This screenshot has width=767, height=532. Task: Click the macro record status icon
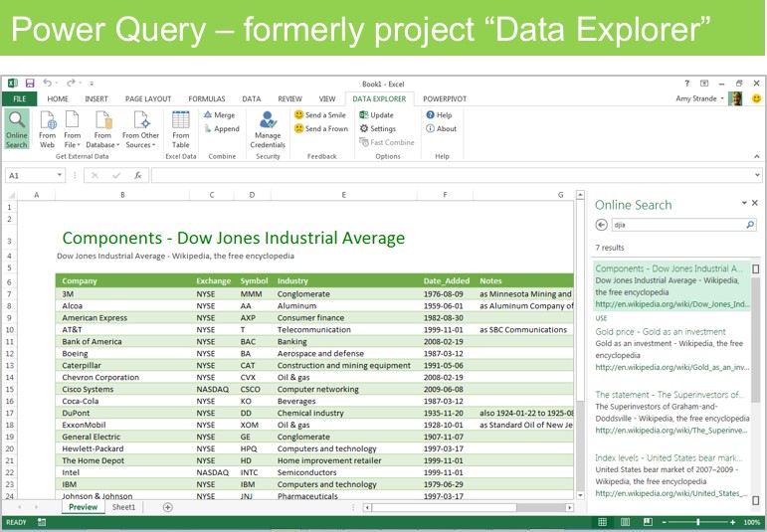click(x=42, y=522)
